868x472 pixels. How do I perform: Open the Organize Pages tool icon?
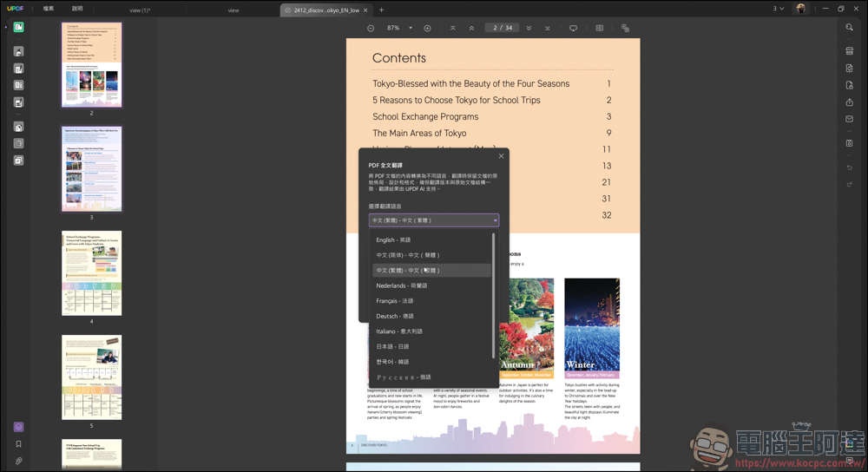tap(18, 128)
